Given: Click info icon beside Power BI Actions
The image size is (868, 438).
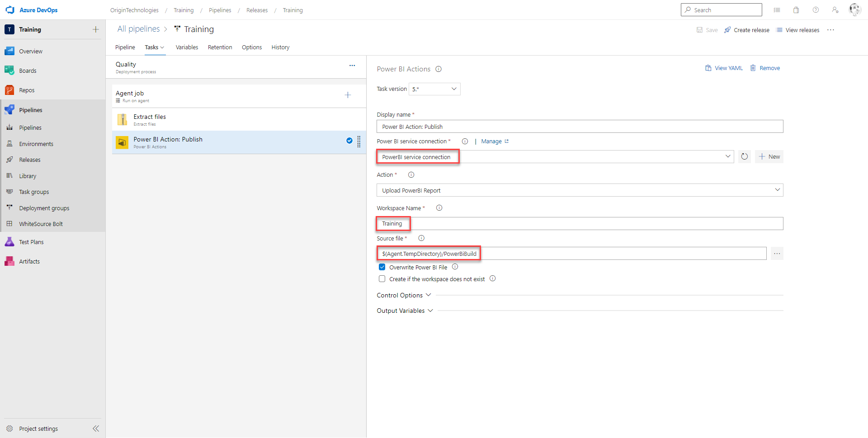Looking at the screenshot, I should [x=439, y=69].
